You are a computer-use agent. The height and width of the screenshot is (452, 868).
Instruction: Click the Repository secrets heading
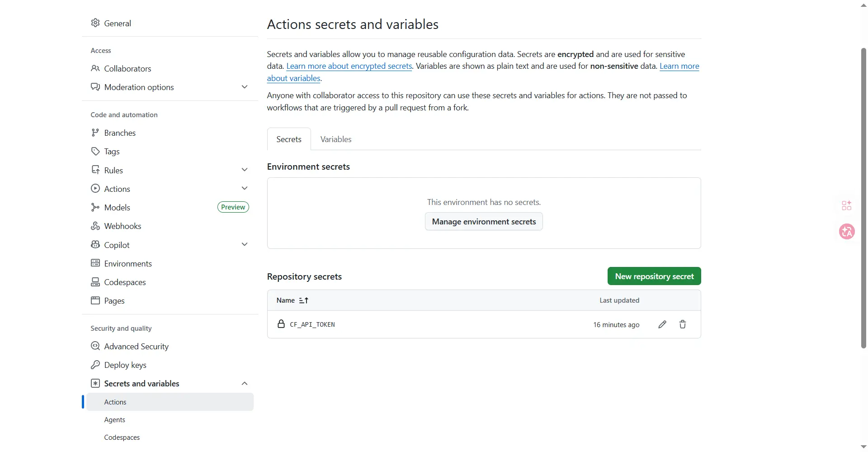coord(304,276)
